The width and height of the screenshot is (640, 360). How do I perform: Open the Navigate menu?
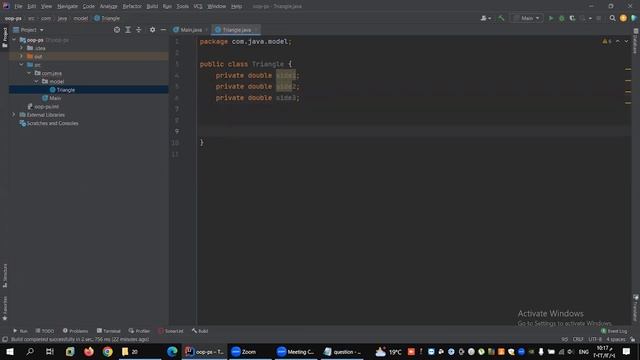pos(67,6)
